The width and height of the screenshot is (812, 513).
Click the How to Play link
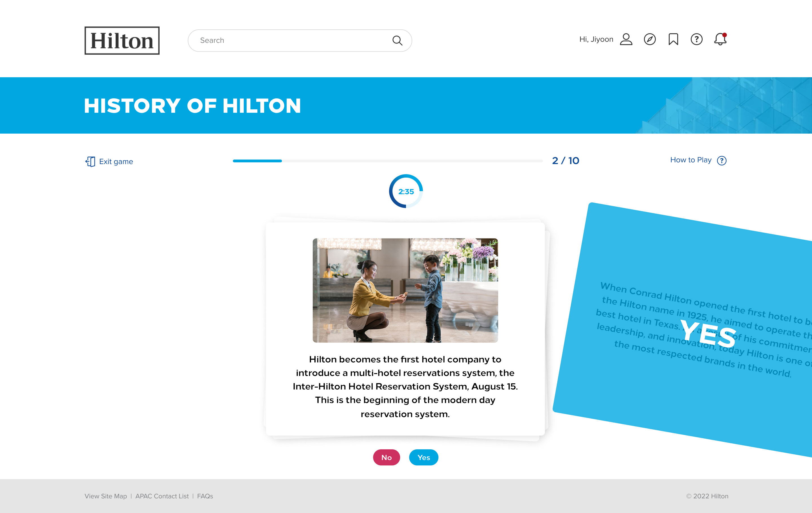690,160
